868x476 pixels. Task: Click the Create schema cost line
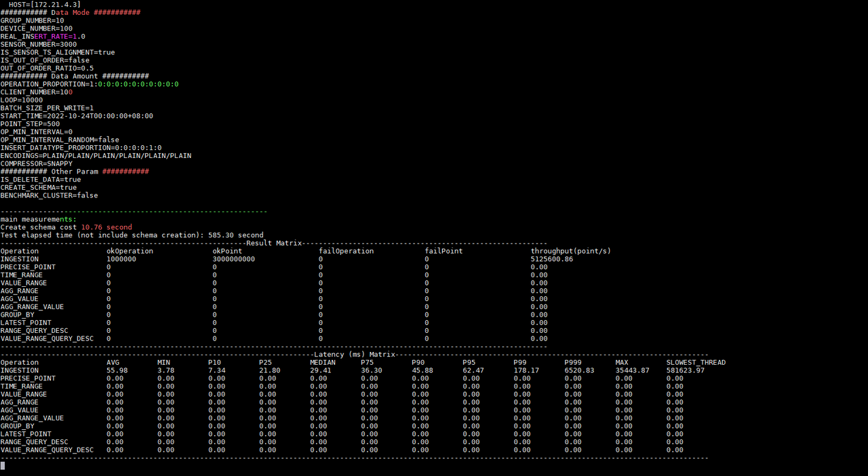66,227
